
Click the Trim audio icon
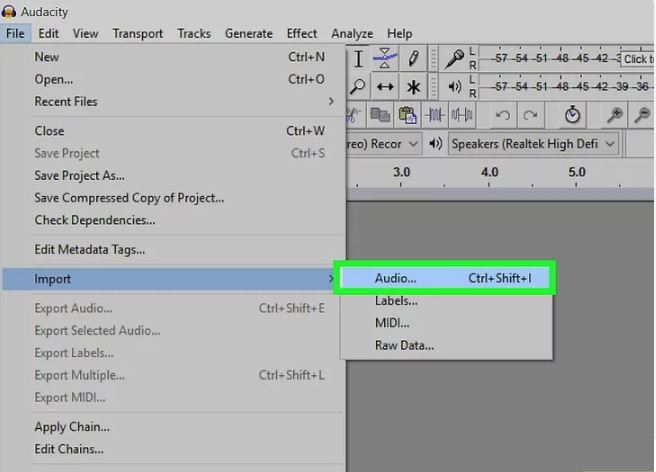[434, 115]
